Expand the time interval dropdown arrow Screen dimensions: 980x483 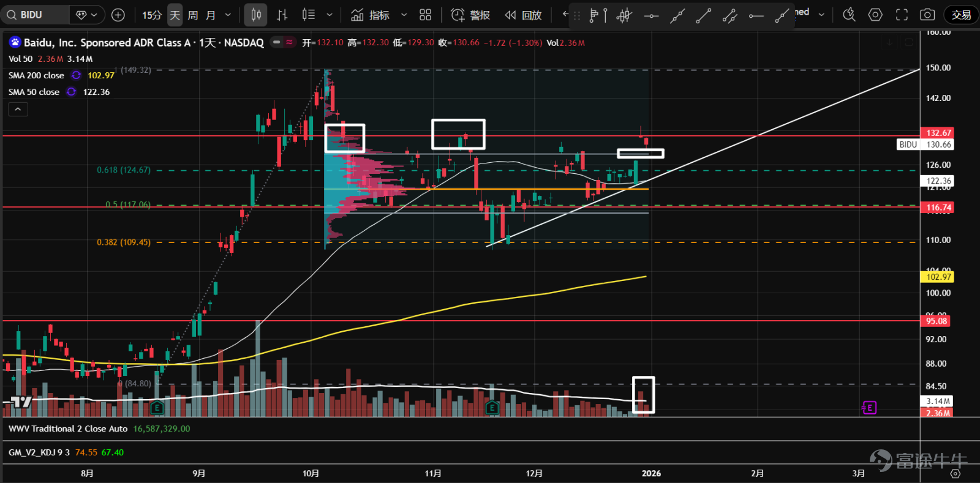tap(228, 15)
